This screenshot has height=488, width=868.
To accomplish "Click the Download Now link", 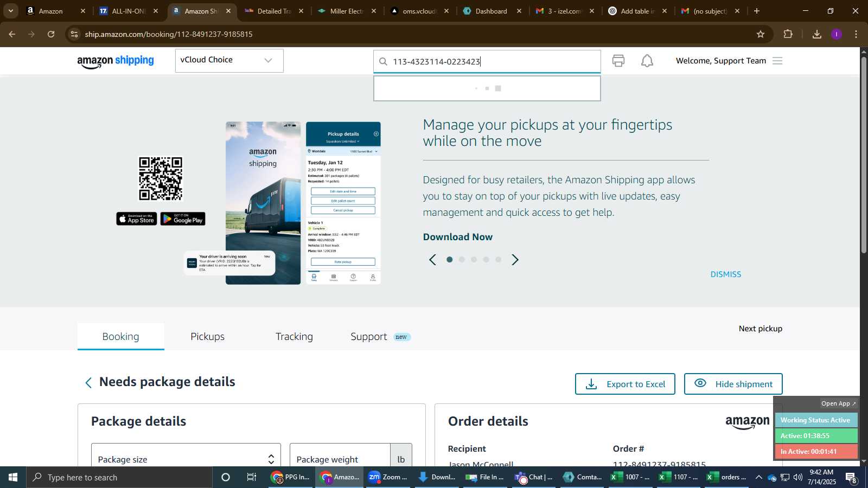I will pyautogui.click(x=458, y=237).
